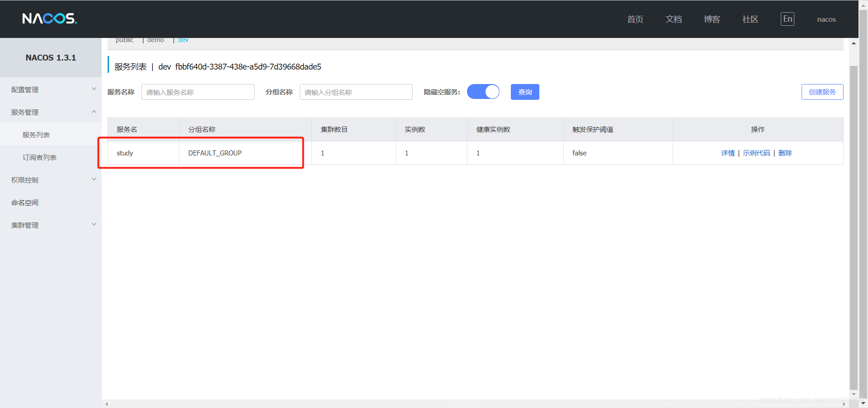Click the 实例数 column header
868x408 pixels.
(x=431, y=130)
